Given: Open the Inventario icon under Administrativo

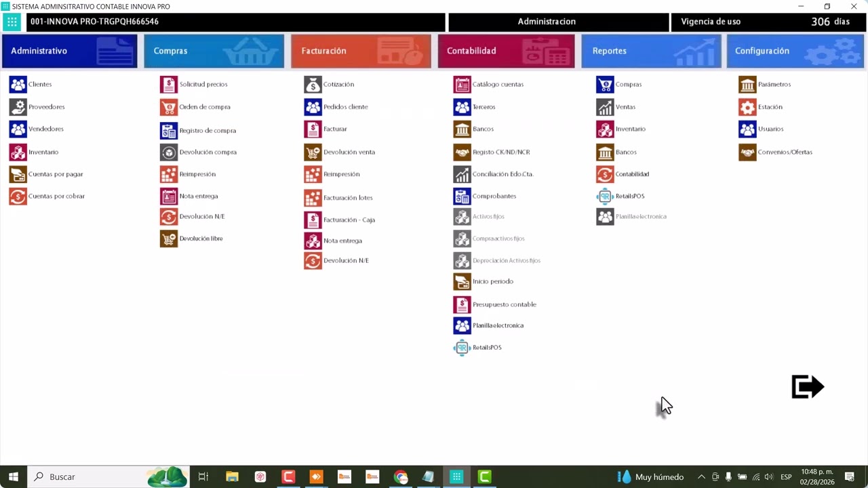Looking at the screenshot, I should (18, 152).
